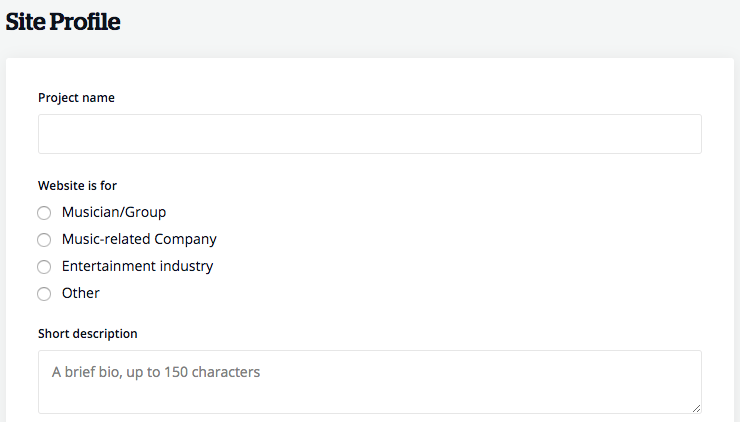This screenshot has width=740, height=422.
Task: Click the Musician/Group label text
Action: [113, 212]
